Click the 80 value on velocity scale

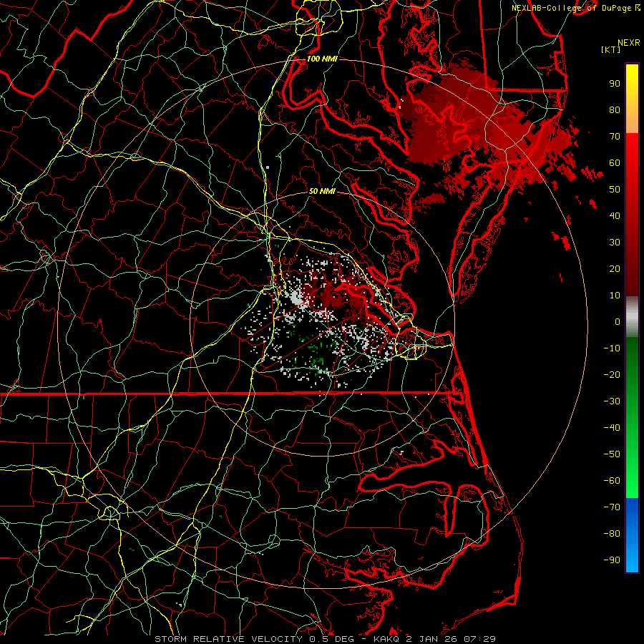(x=615, y=109)
